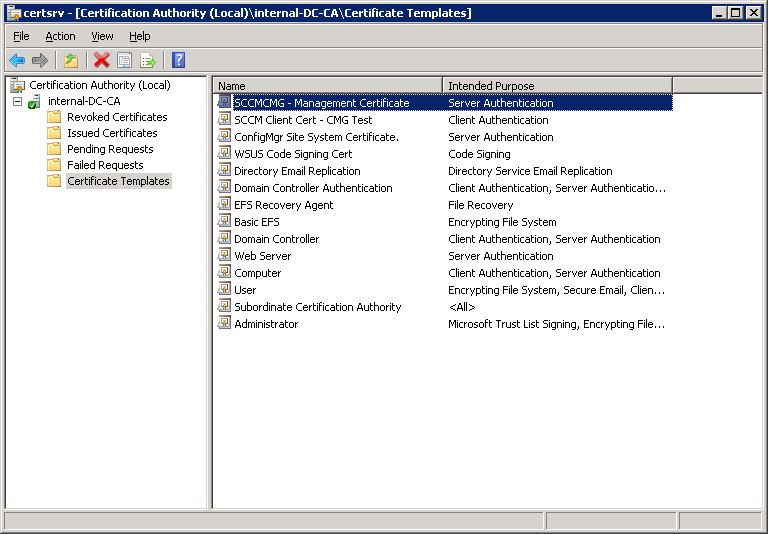Click the Export List toolbar icon
Screen dimensions: 768x534
[x=147, y=60]
